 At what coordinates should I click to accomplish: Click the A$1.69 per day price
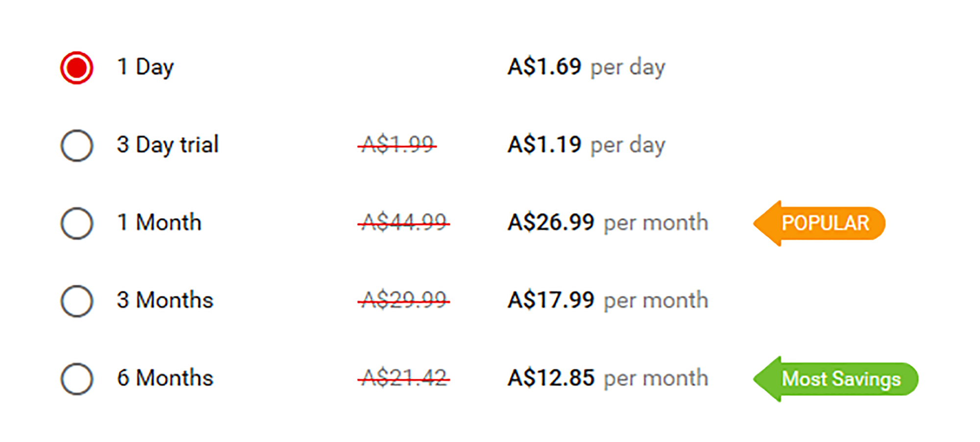(x=587, y=67)
